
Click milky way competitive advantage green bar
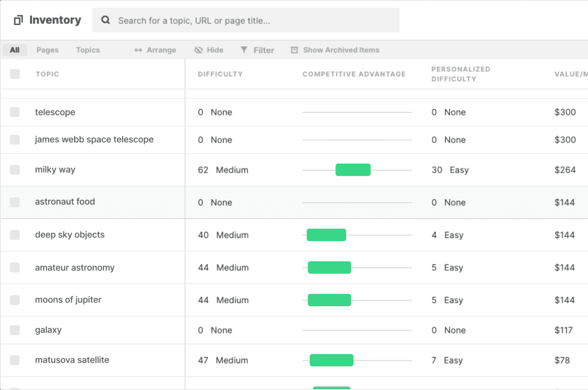point(353,170)
